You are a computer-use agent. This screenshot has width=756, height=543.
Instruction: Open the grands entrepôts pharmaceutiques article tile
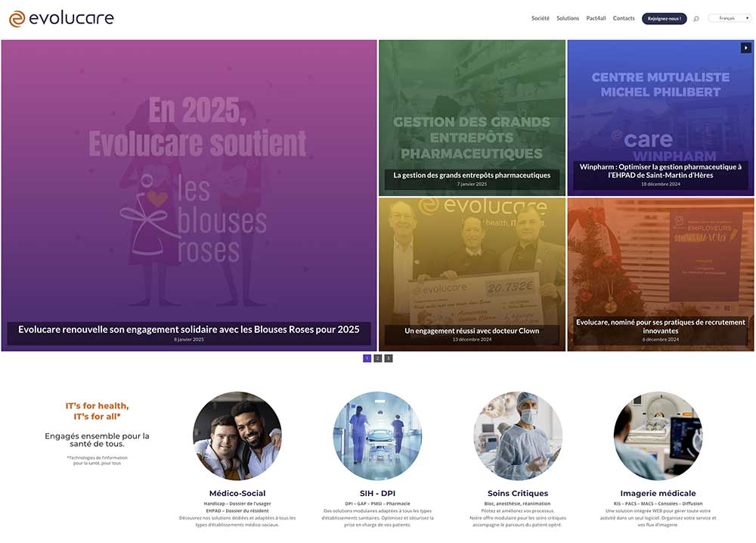472,175
